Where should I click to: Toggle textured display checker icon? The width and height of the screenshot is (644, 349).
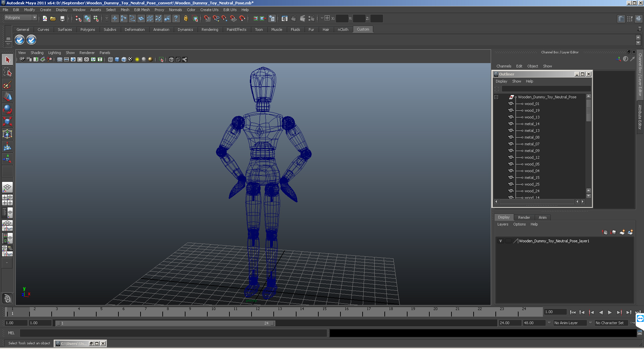point(130,59)
